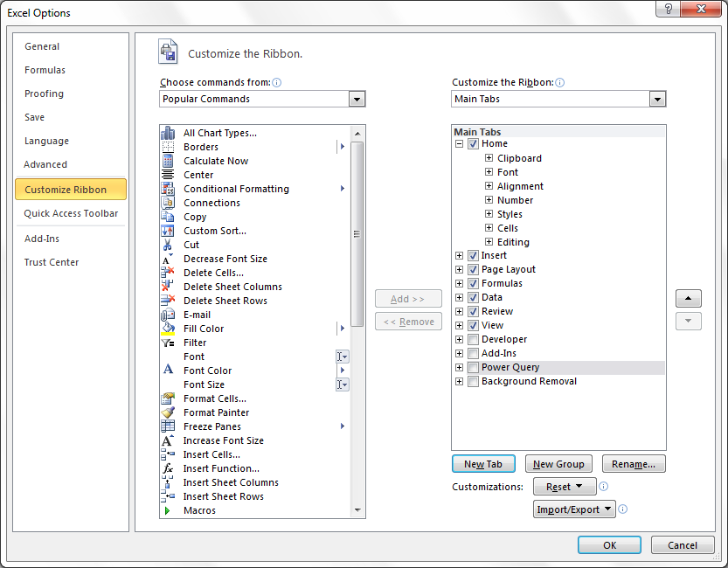Open the Trust Center page
Image resolution: width=728 pixels, height=568 pixels.
tap(71, 262)
